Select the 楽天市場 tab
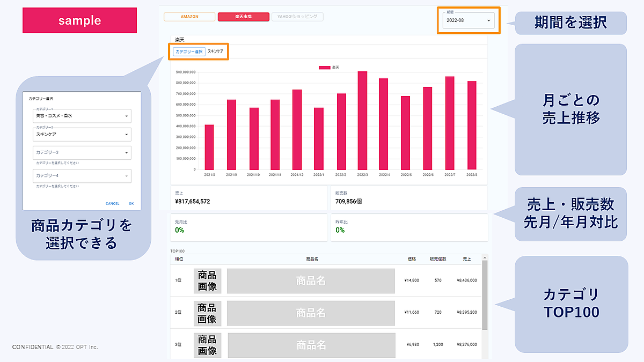 coord(243,17)
